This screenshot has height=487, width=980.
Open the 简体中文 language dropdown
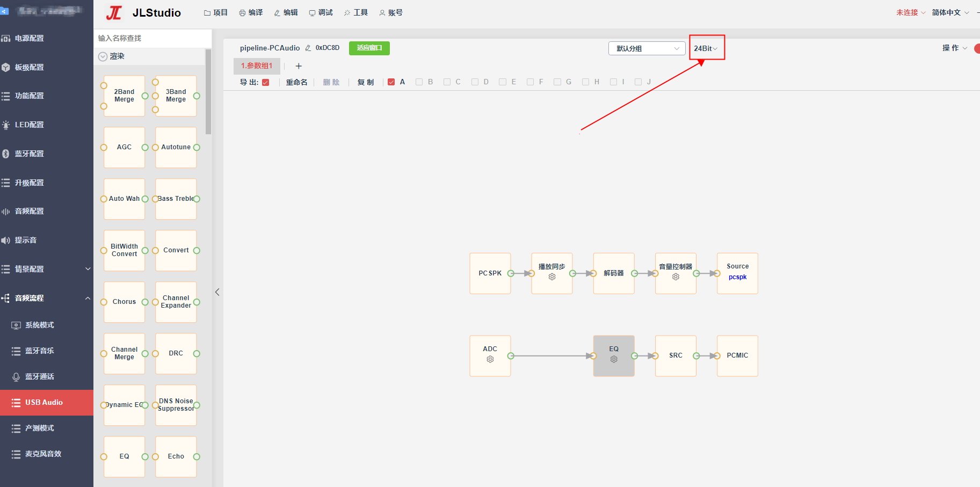coord(950,12)
